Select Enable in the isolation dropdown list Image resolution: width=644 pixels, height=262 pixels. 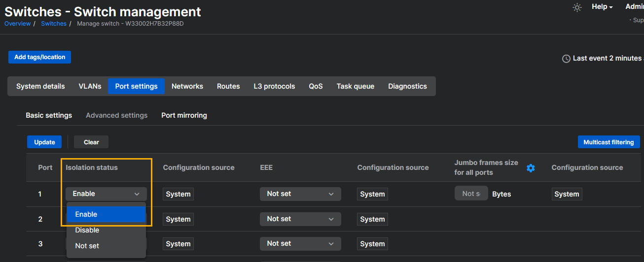pos(106,214)
